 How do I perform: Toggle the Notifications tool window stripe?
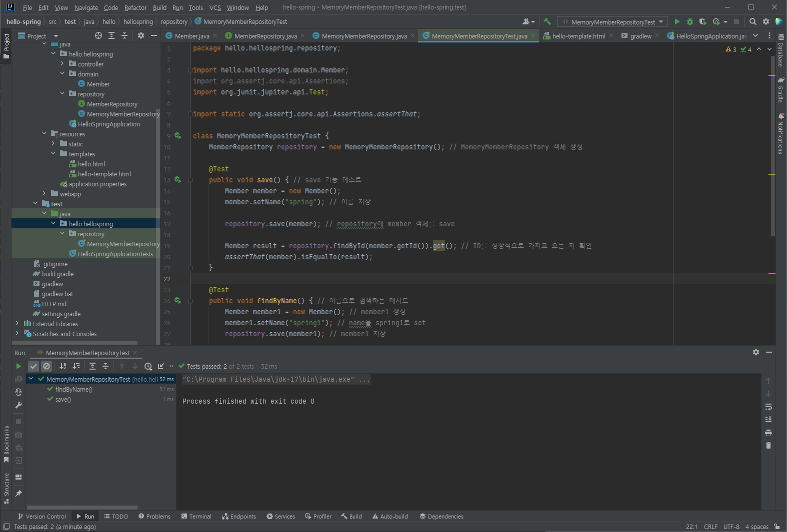780,134
